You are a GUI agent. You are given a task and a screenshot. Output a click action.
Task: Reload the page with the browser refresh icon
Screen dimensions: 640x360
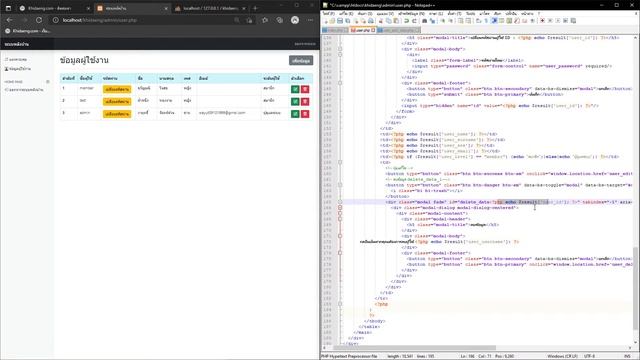coord(39,20)
